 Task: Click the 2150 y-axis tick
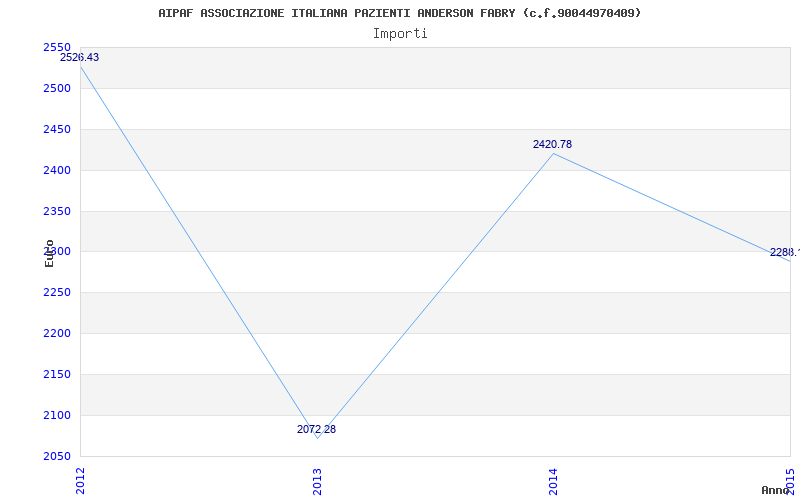tap(57, 374)
